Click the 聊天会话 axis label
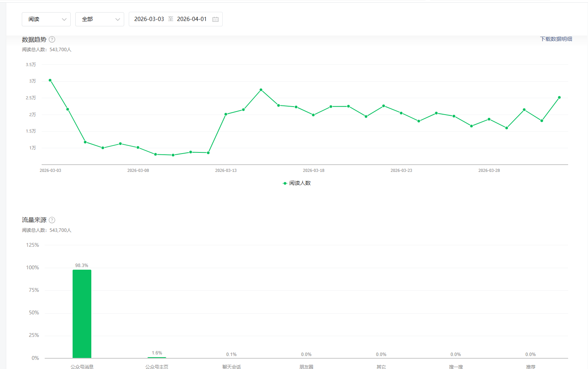 (x=232, y=367)
